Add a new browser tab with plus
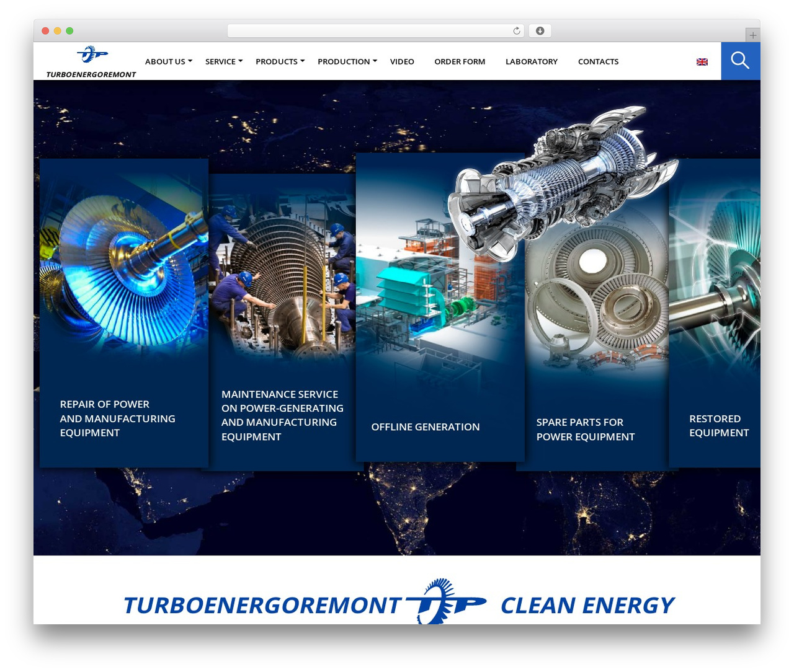 tap(752, 35)
